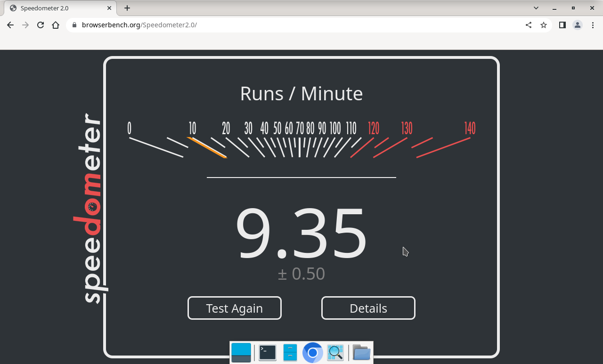The image size is (603, 364).
Task: Go to the browser Home page
Action: (x=56, y=25)
